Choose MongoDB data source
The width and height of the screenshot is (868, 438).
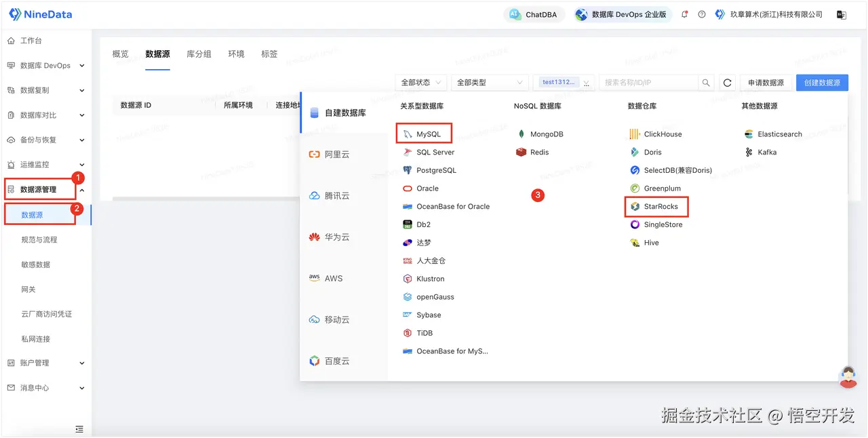540,134
